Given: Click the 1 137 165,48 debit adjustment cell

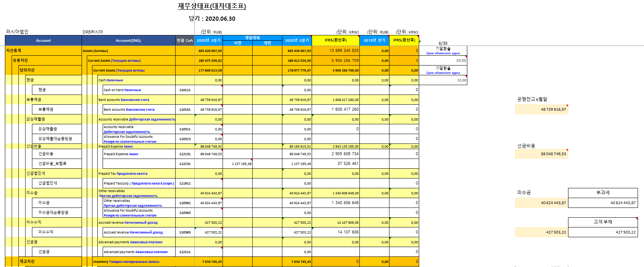Looking at the screenshot, I should (238, 164).
